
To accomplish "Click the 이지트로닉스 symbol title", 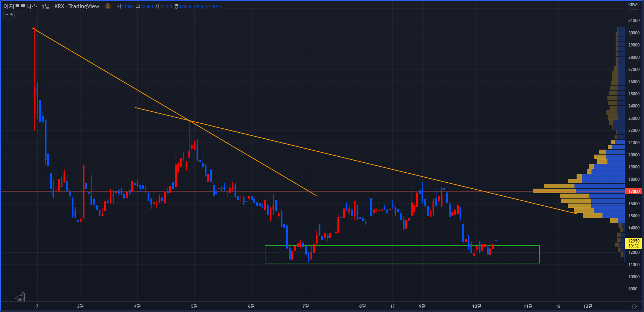I will (20, 6).
